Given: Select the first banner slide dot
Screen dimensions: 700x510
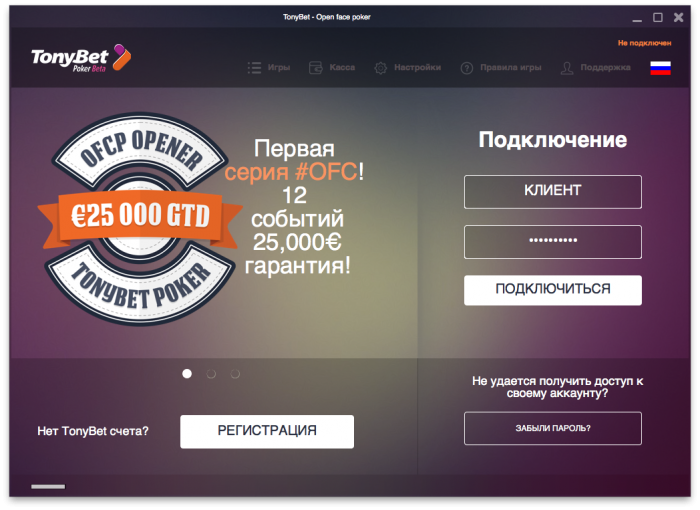Looking at the screenshot, I should pos(187,373).
